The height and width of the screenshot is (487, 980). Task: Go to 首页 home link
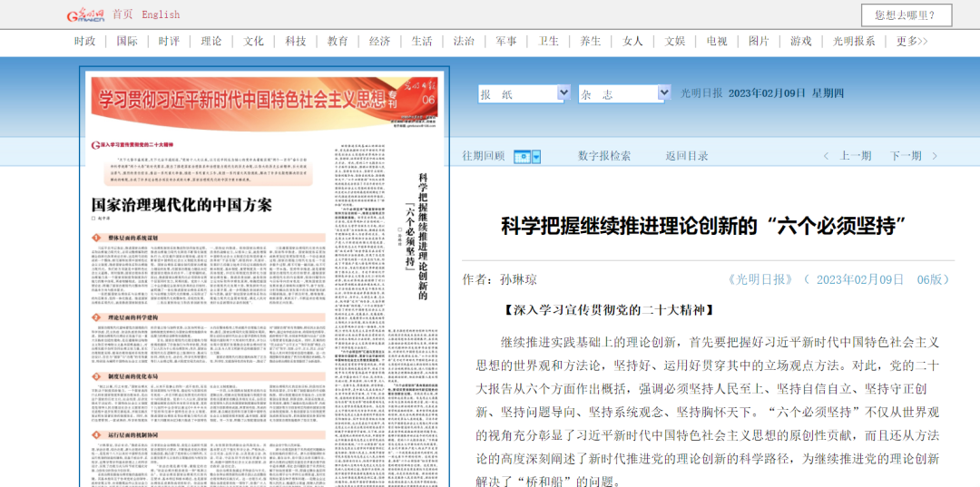click(122, 15)
